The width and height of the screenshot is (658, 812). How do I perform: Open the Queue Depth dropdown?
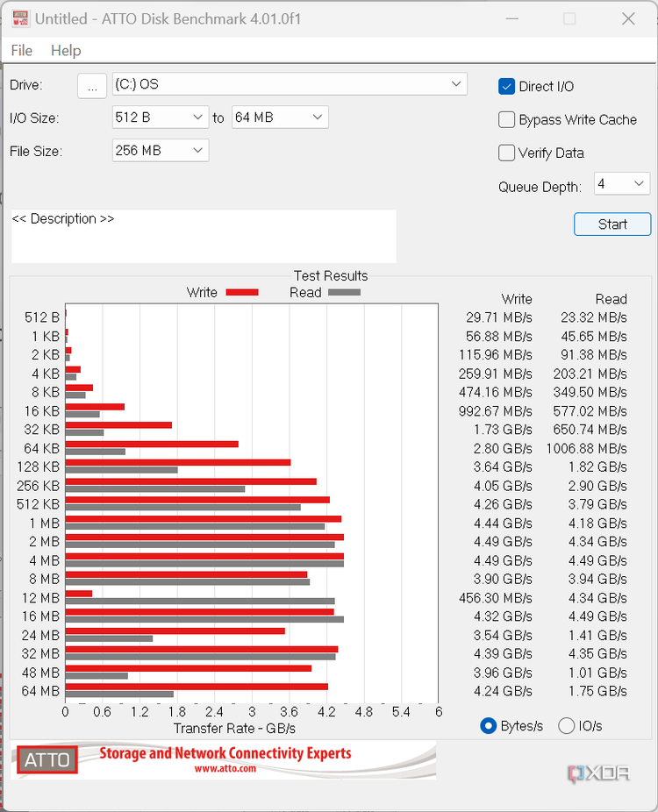tap(622, 184)
